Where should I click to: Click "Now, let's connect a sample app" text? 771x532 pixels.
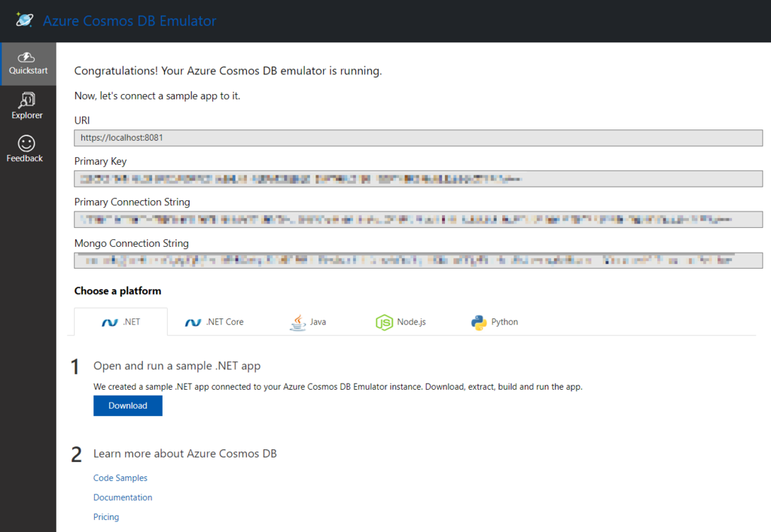coord(157,96)
